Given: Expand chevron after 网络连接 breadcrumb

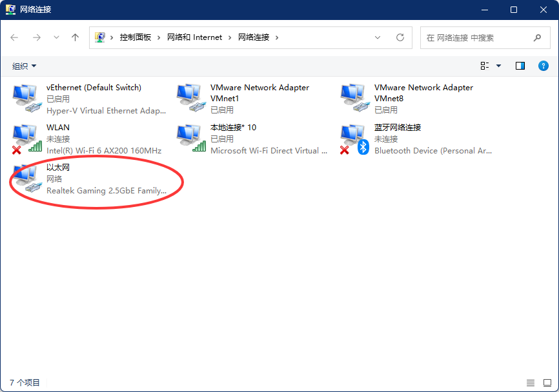Looking at the screenshot, I should point(277,37).
